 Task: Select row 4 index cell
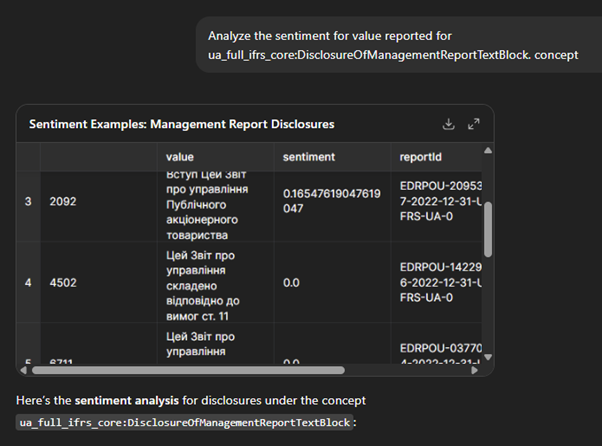click(x=28, y=283)
